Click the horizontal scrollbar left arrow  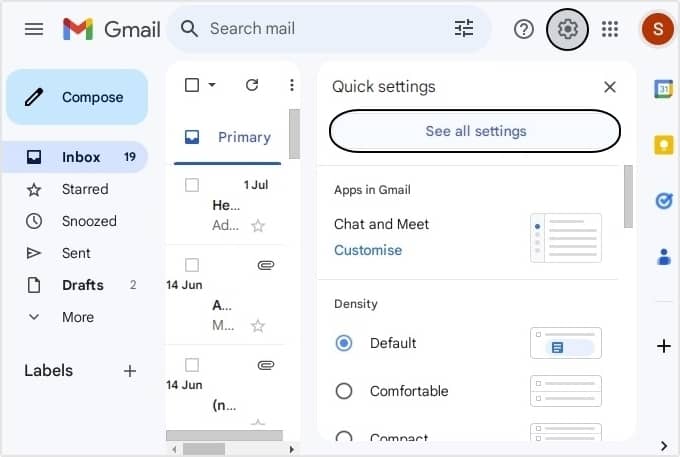click(174, 449)
